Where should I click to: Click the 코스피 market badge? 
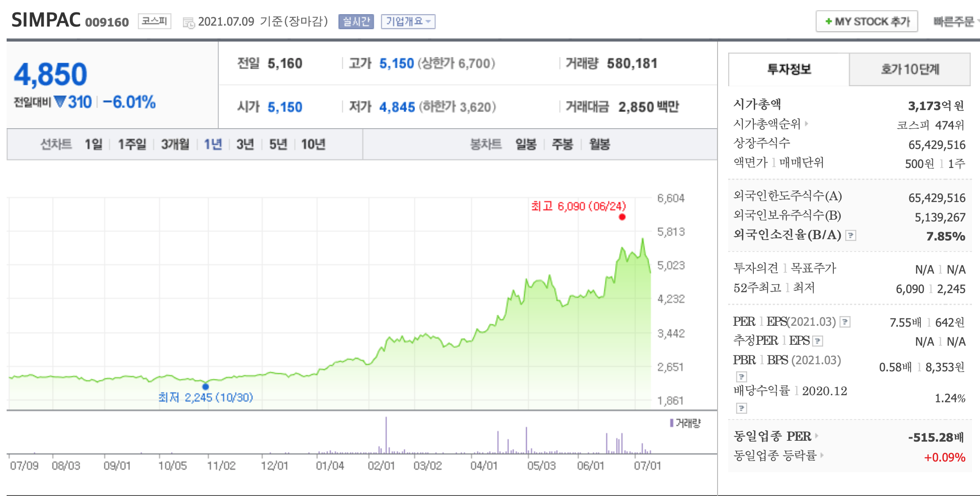point(155,21)
